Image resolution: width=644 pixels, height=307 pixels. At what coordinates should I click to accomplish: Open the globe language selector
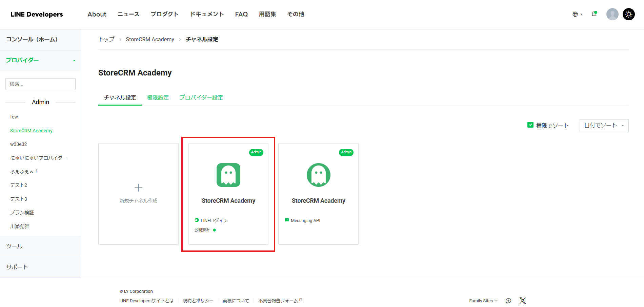(577, 14)
